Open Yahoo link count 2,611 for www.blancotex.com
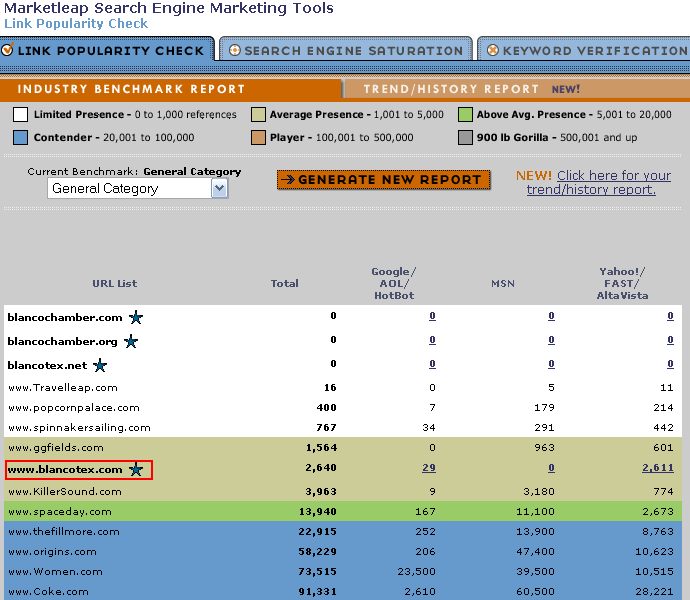Image resolution: width=690 pixels, height=600 pixels. (658, 467)
